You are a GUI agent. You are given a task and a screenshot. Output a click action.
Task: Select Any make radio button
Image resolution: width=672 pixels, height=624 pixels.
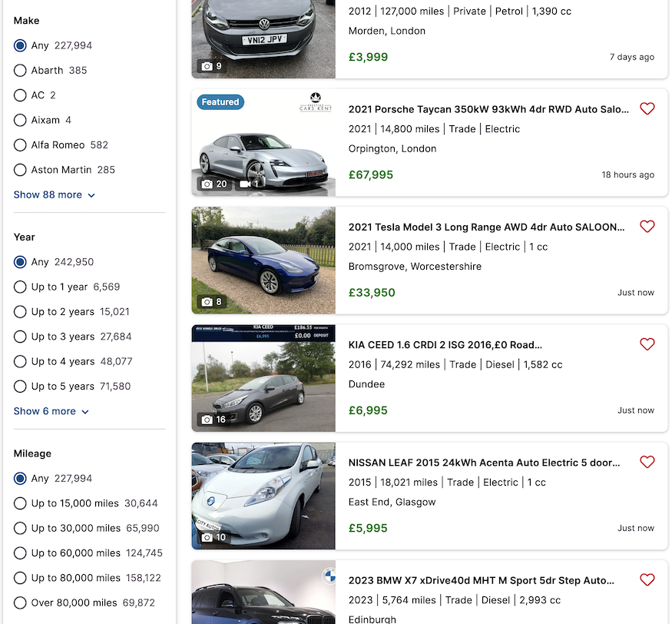(x=20, y=45)
